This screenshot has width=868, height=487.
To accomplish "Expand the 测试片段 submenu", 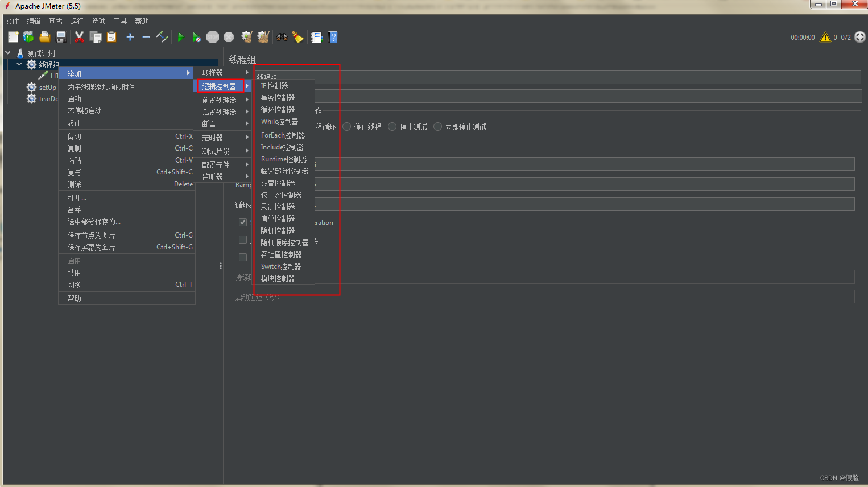I will coord(223,151).
